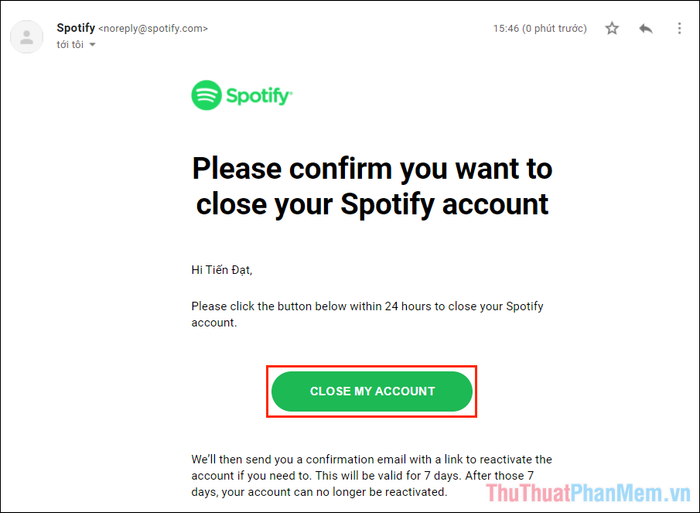Click the green Spotify circle logo
The width and height of the screenshot is (700, 513).
point(206,95)
